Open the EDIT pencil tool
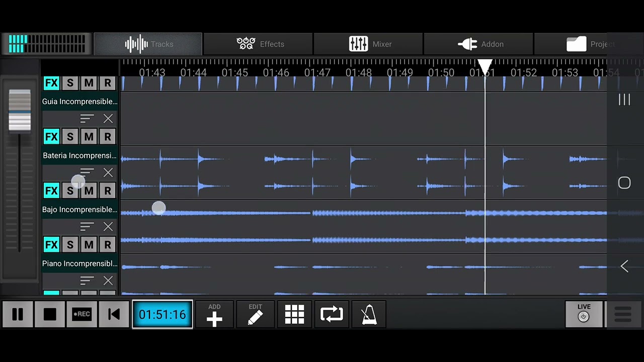The height and width of the screenshot is (362, 644). point(255,315)
